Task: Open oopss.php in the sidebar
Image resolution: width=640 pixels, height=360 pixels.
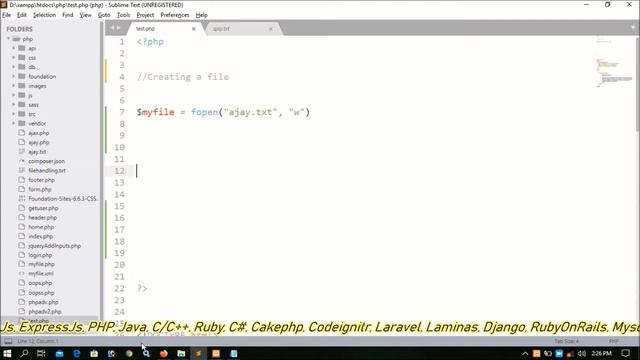Action: (x=41, y=293)
